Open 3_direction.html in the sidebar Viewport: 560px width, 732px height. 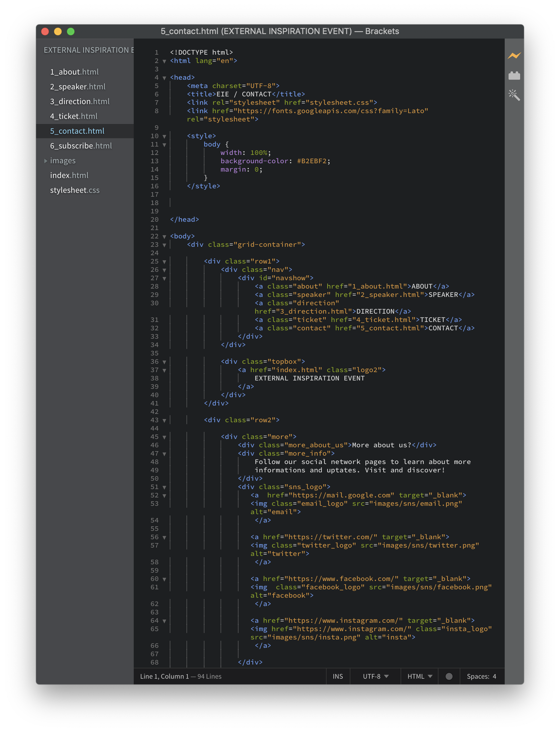(80, 101)
